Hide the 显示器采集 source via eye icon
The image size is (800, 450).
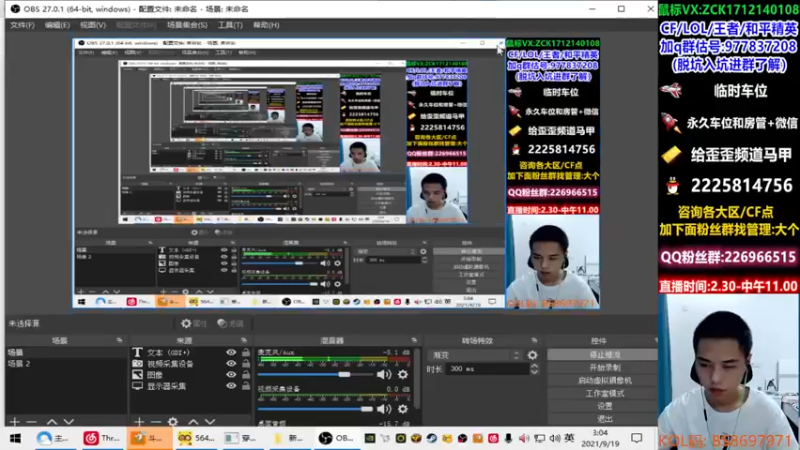[x=231, y=386]
